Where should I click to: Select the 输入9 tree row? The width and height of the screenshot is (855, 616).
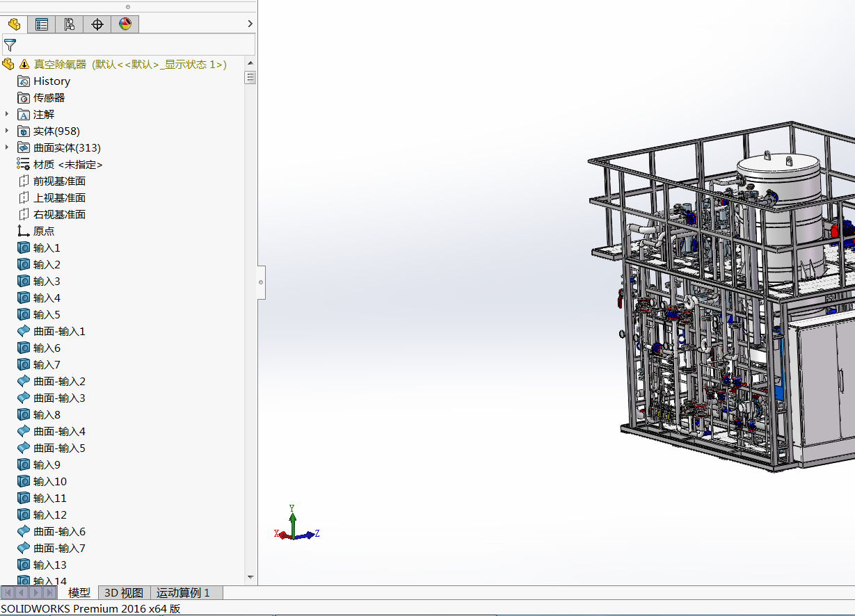pyautogui.click(x=39, y=465)
